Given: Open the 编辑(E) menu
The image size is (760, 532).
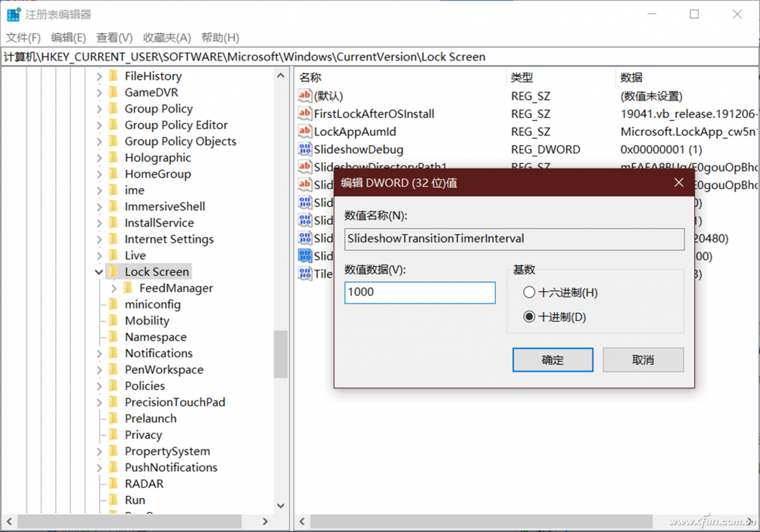Looking at the screenshot, I should coord(68,37).
